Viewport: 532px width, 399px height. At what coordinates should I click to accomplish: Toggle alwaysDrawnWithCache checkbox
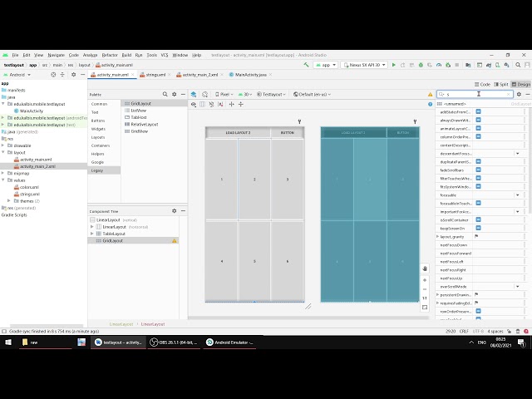(x=479, y=120)
